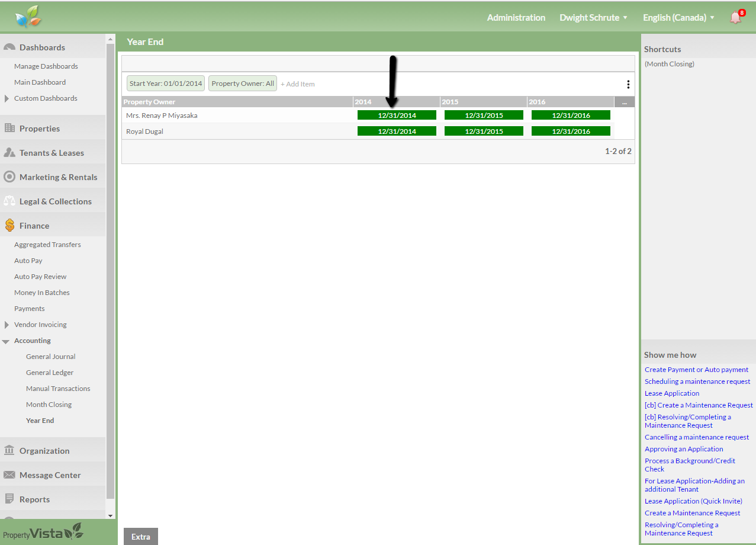Click the 12/31/2014 bar for Mrs. Renay P Miyasaka

coord(397,116)
